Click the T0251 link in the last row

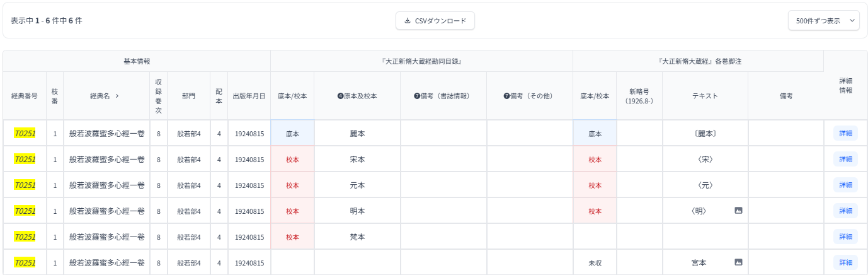pos(25,262)
